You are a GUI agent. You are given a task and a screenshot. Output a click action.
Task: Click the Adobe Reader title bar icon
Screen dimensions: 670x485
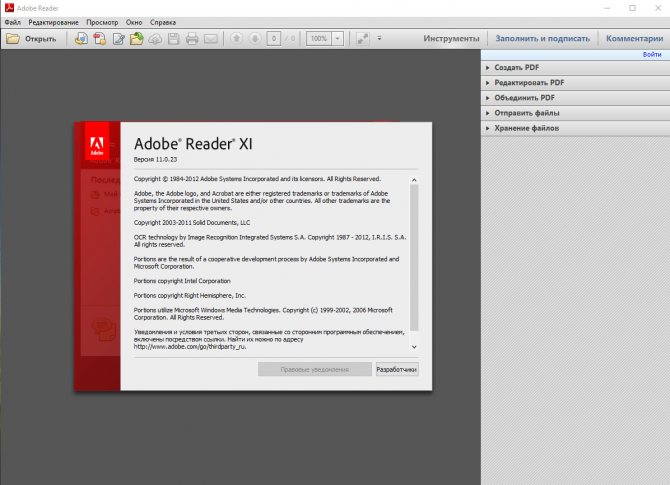9,8
